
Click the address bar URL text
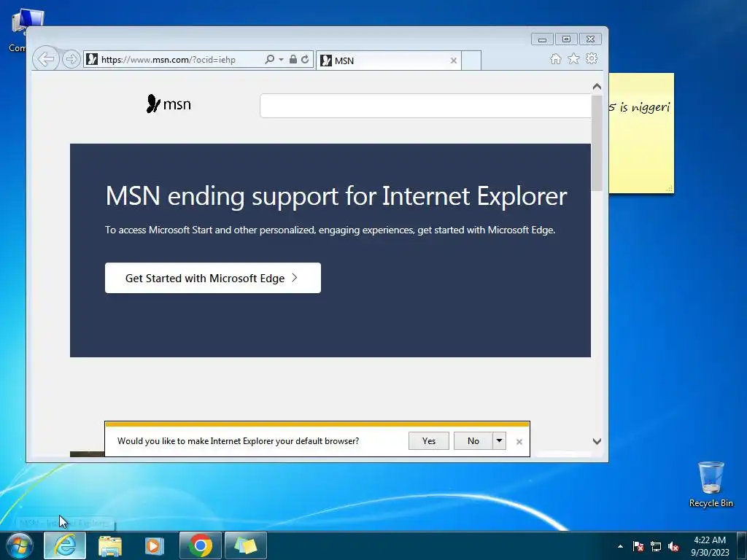tap(169, 60)
